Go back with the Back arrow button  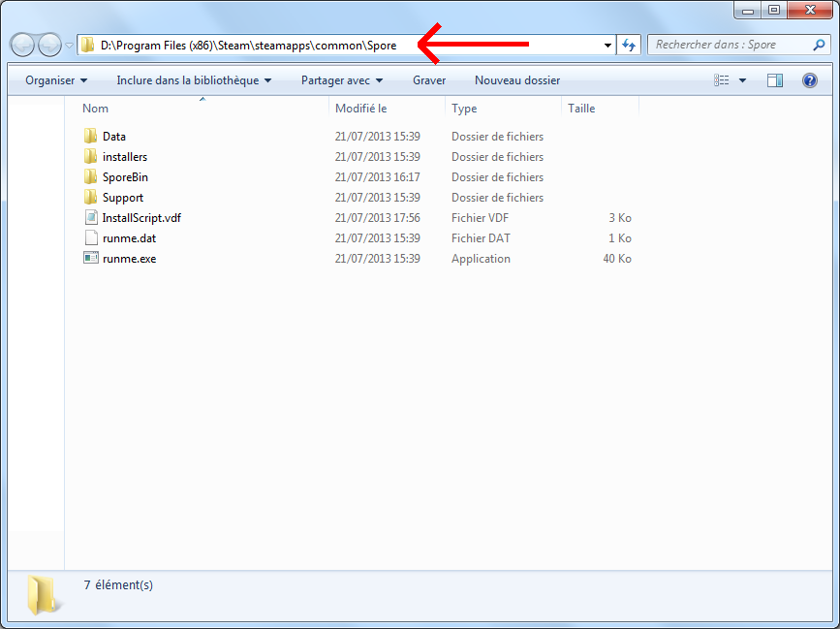22,45
